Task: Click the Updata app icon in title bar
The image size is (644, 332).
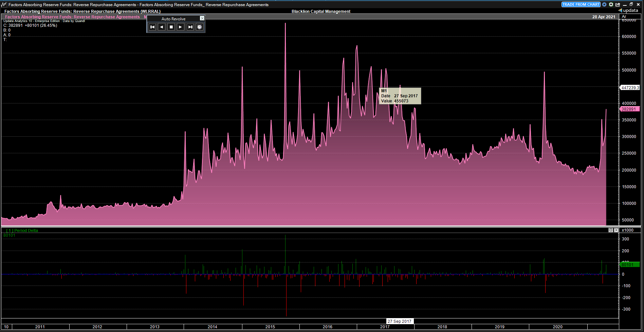Action: tap(4, 4)
